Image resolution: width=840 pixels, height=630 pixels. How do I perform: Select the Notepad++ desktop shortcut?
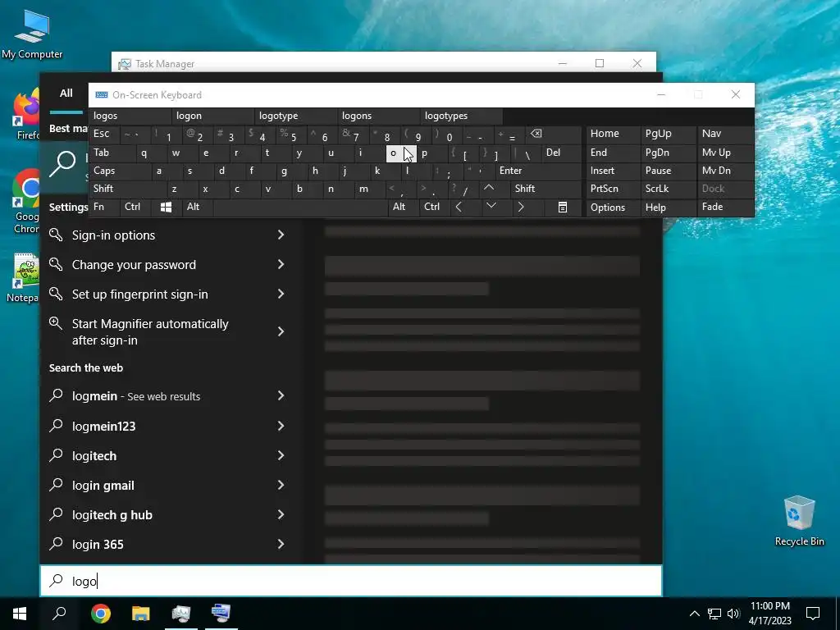[24, 277]
